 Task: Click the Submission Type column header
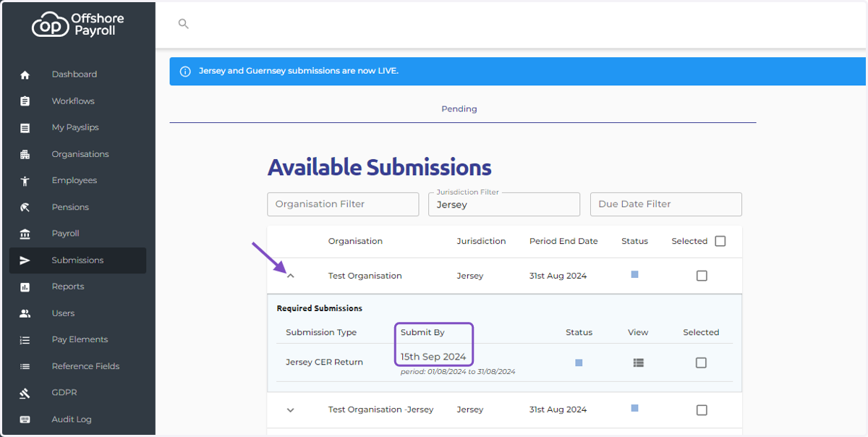coord(321,332)
